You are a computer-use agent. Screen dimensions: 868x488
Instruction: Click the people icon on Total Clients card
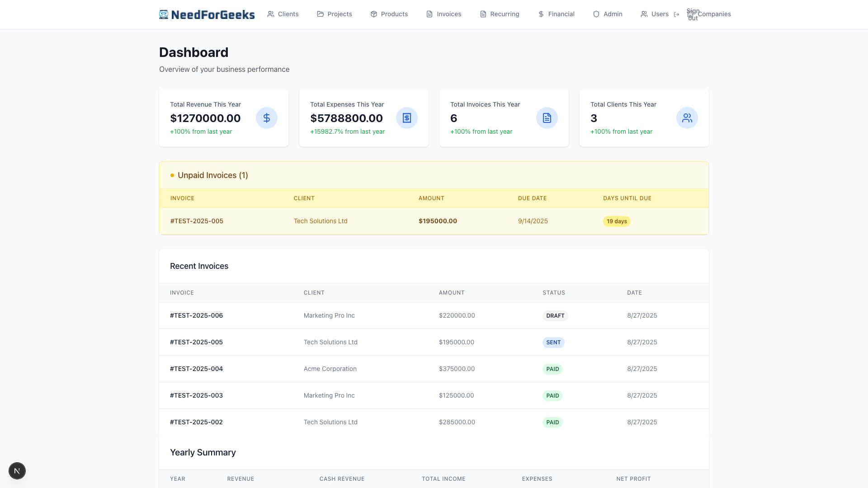coord(687,117)
